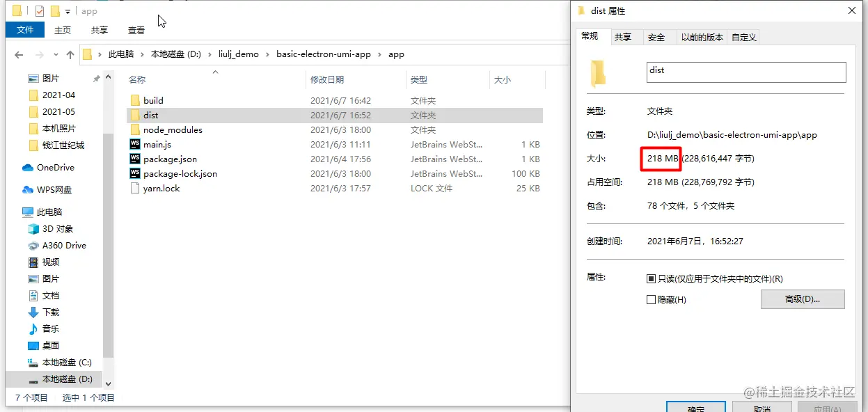Close the dist 属性 dialog
This screenshot has width=868, height=412.
tap(851, 10)
